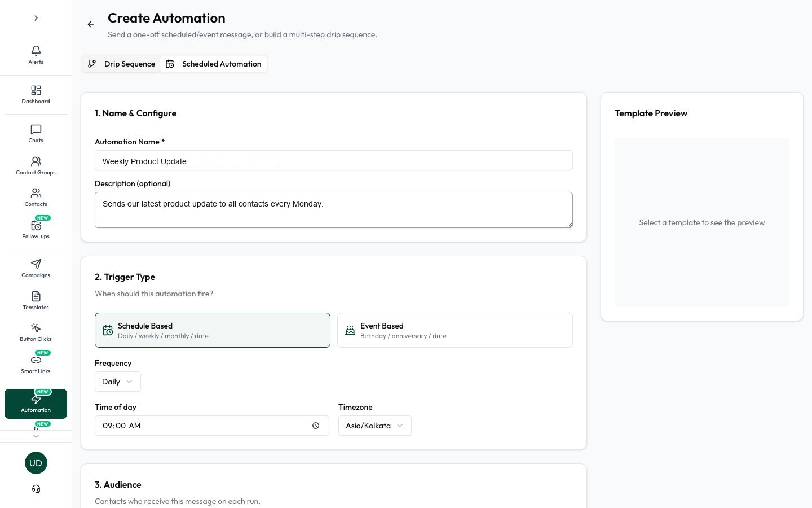
Task: Select the Event Based trigger option
Action: click(455, 330)
